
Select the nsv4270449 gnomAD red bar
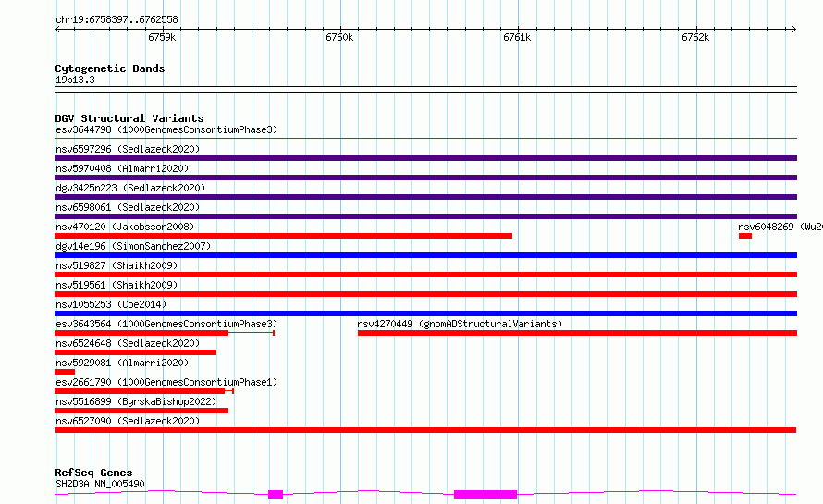[x=577, y=333]
